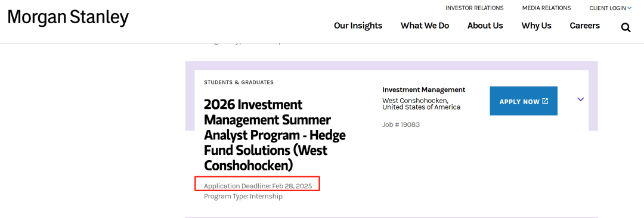644x218 pixels.
Task: Click the external-link icon inside Apply Now
Action: point(545,101)
